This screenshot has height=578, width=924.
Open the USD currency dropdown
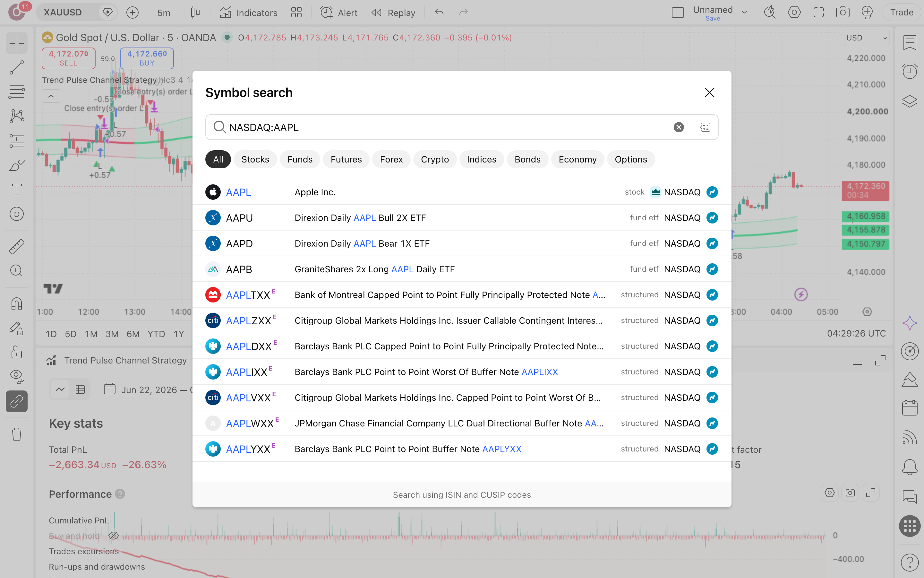pos(866,38)
